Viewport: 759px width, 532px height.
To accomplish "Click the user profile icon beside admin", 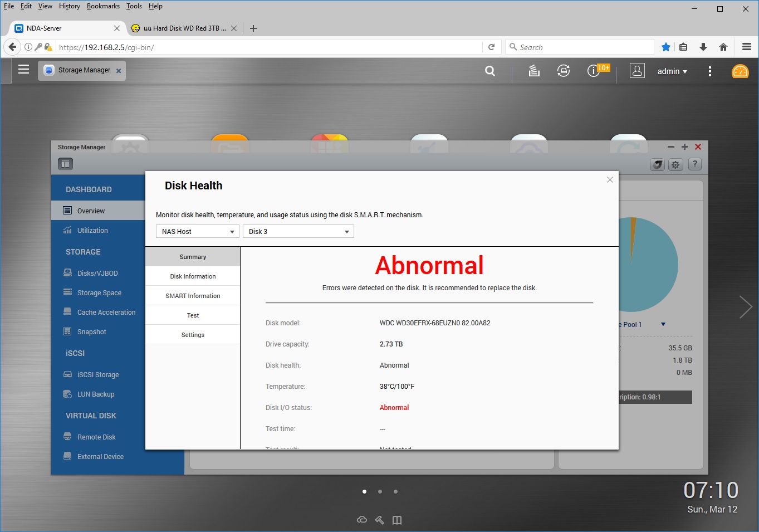I will click(x=637, y=71).
